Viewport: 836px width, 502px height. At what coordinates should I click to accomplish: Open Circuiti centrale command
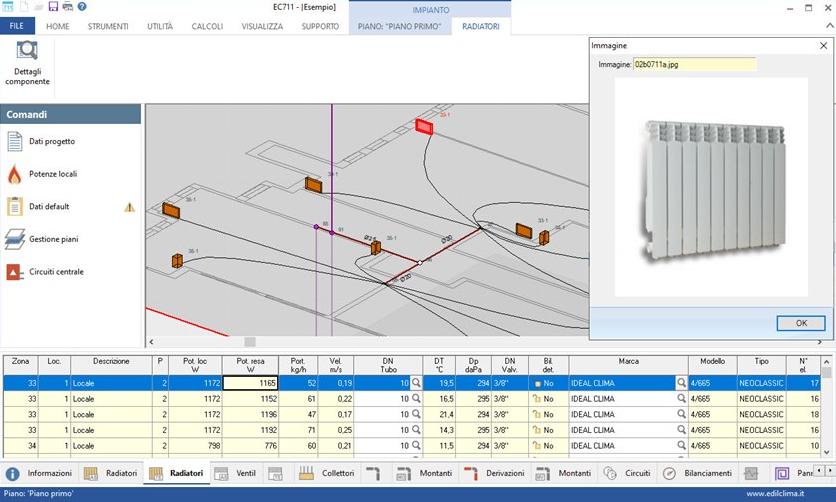pos(15,272)
